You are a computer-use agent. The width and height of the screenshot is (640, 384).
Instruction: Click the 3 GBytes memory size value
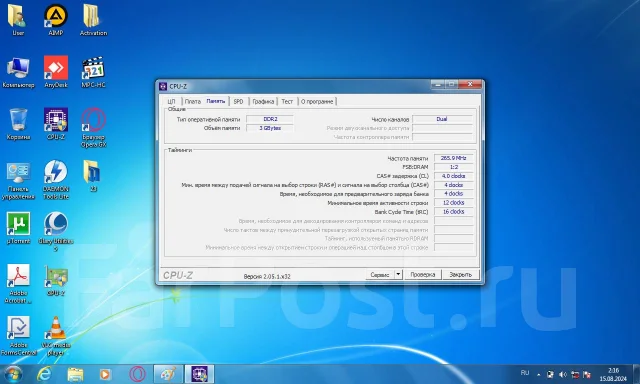click(x=270, y=128)
